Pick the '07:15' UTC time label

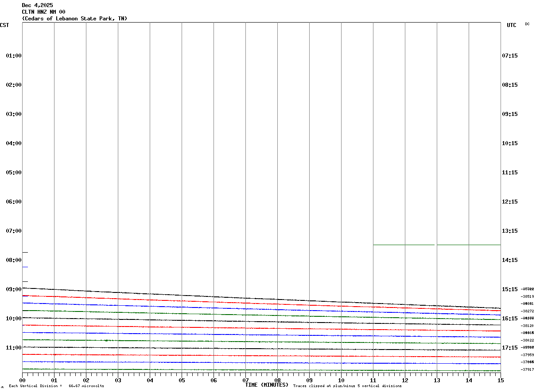pyautogui.click(x=510, y=56)
